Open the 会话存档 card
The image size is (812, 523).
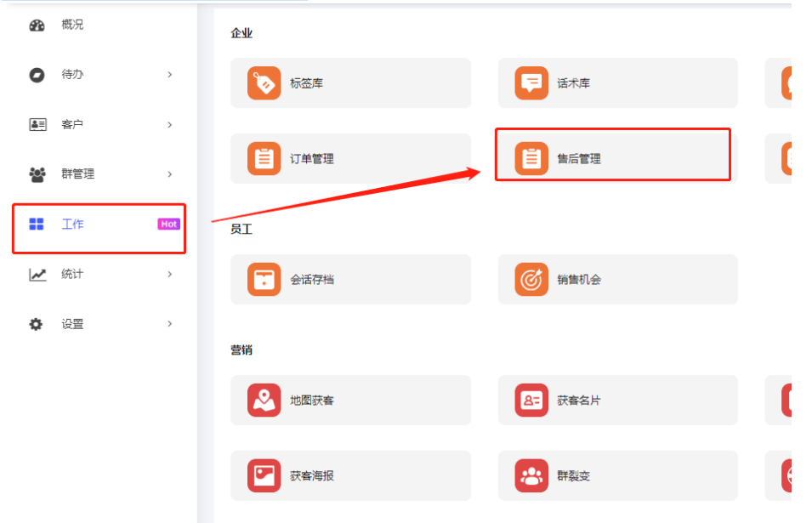(350, 279)
